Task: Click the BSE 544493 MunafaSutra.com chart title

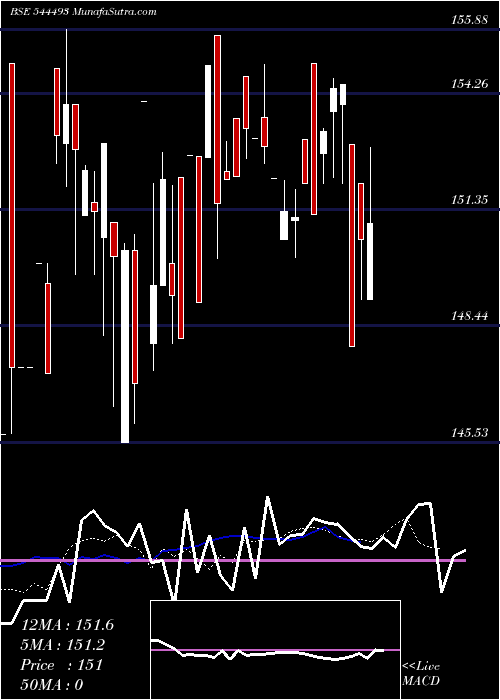Action: click(x=83, y=12)
